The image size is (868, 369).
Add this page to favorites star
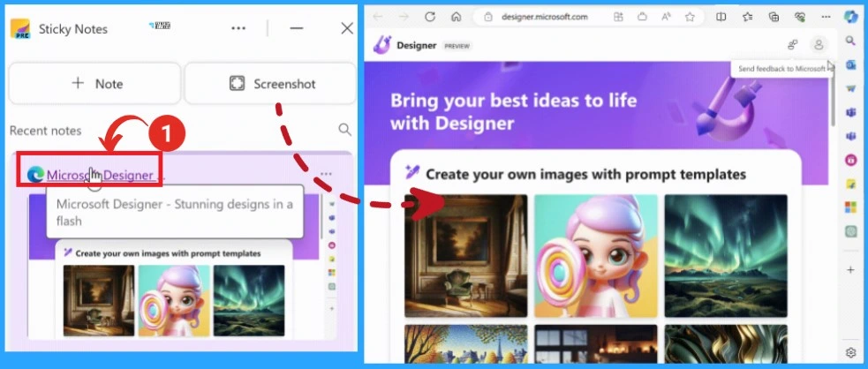pos(690,17)
